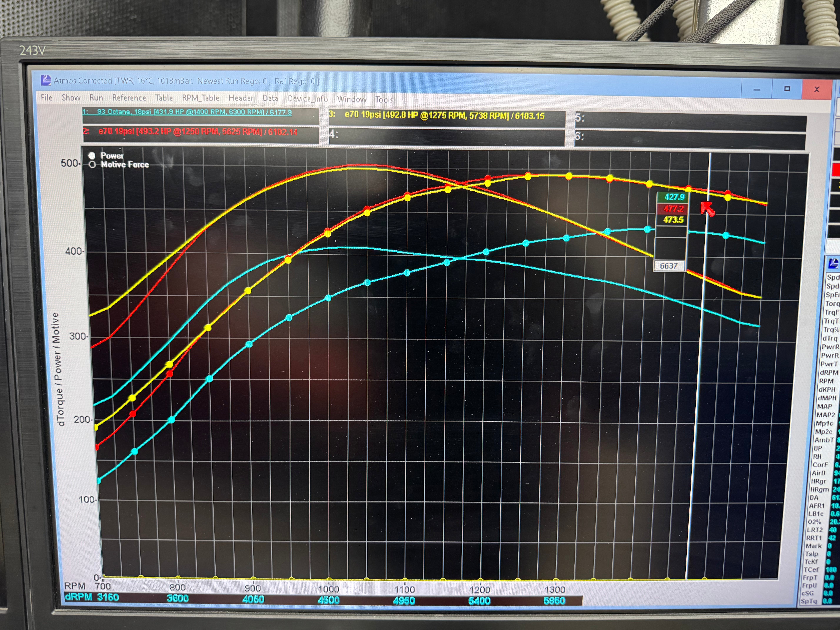840x630 pixels.
Task: Click the 'dKPH' channel in the side list
Action: (x=827, y=390)
